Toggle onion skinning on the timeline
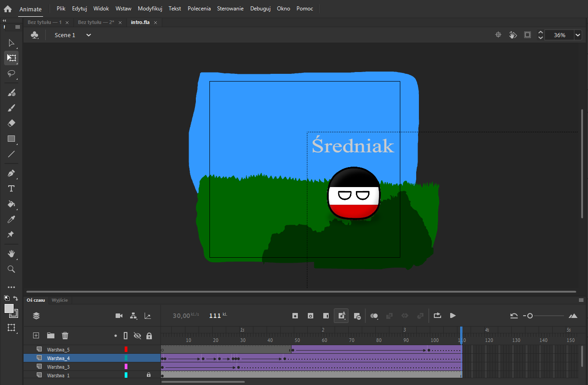Screen dimensions: 588x385 374,316
